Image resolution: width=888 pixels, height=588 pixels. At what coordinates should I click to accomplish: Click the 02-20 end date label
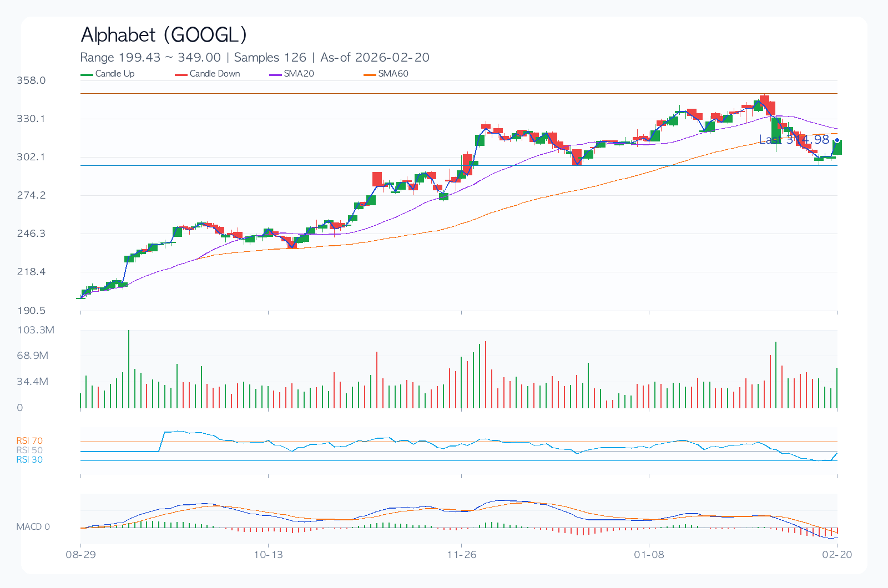837,555
